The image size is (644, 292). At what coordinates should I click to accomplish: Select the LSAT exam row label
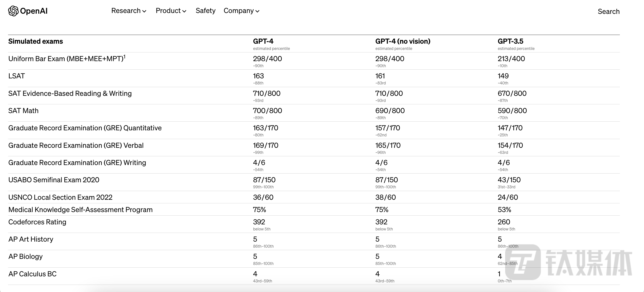point(17,76)
